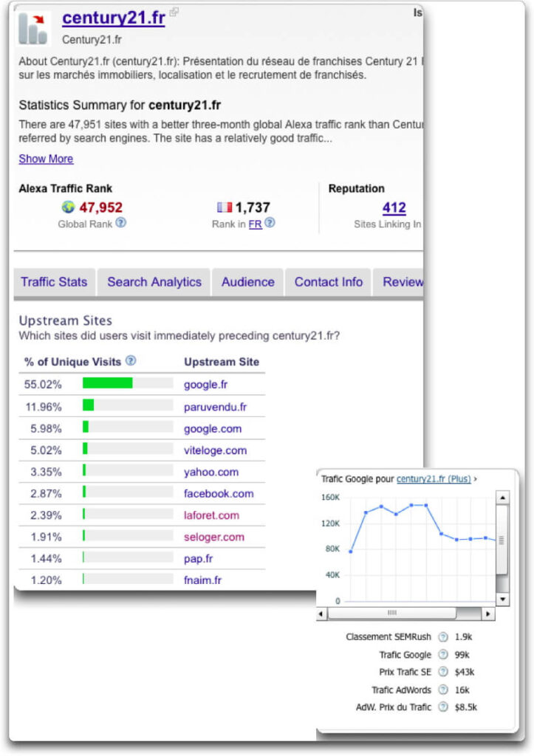Click the 1,737 France rank value
534x756 pixels.
point(253,207)
